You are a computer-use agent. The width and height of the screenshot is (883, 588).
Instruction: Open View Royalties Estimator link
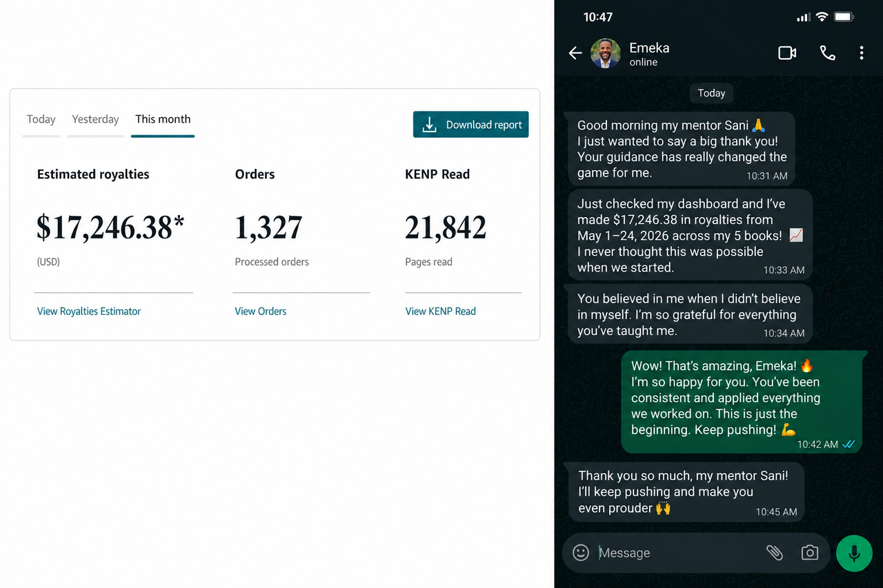89,312
